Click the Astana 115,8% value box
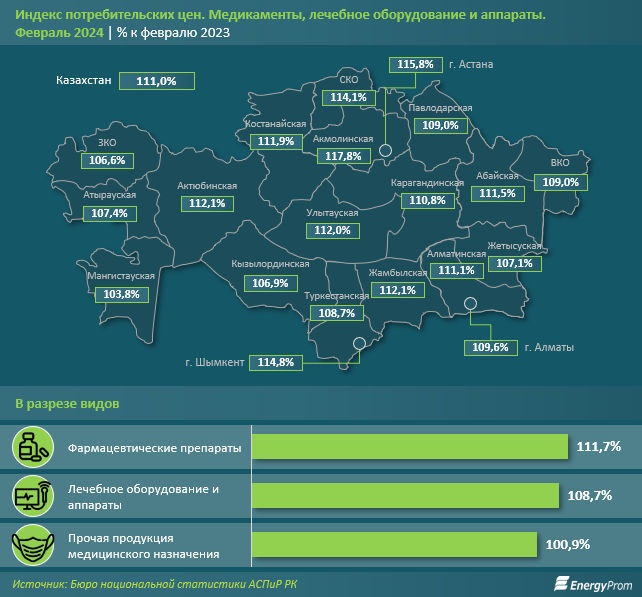Screen dimensions: 642x597 (x=415, y=64)
